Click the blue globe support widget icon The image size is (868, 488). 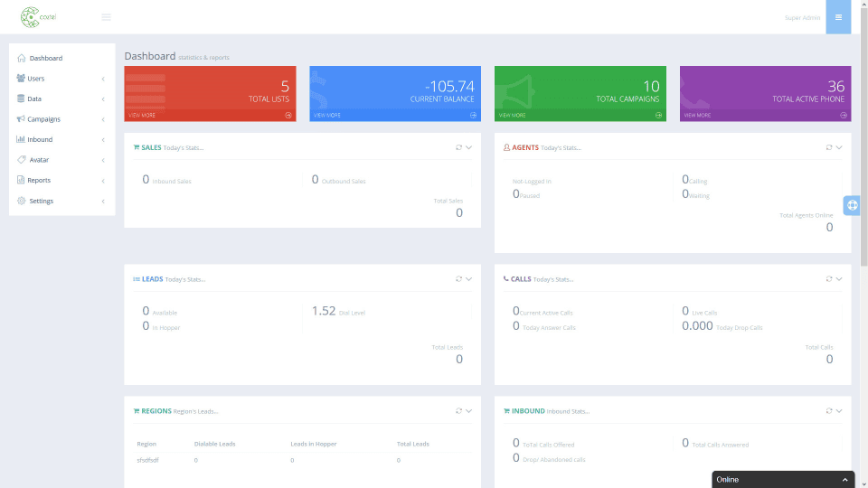[852, 205]
